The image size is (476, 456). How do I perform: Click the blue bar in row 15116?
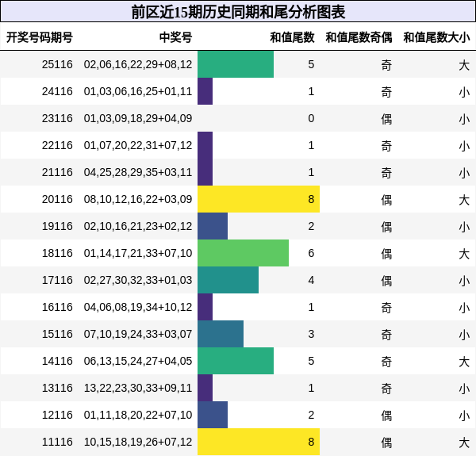(x=221, y=334)
